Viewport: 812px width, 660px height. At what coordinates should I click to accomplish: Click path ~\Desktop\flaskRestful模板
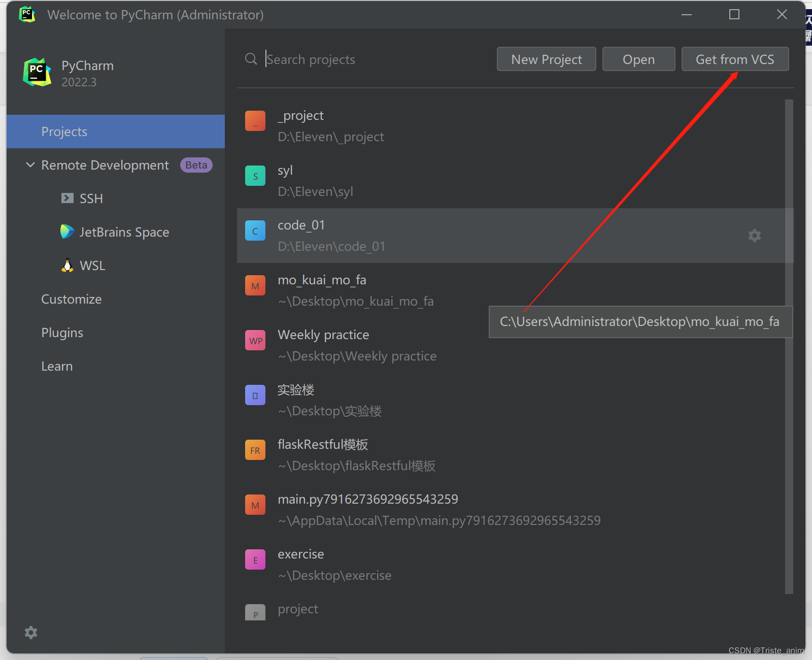pyautogui.click(x=357, y=466)
